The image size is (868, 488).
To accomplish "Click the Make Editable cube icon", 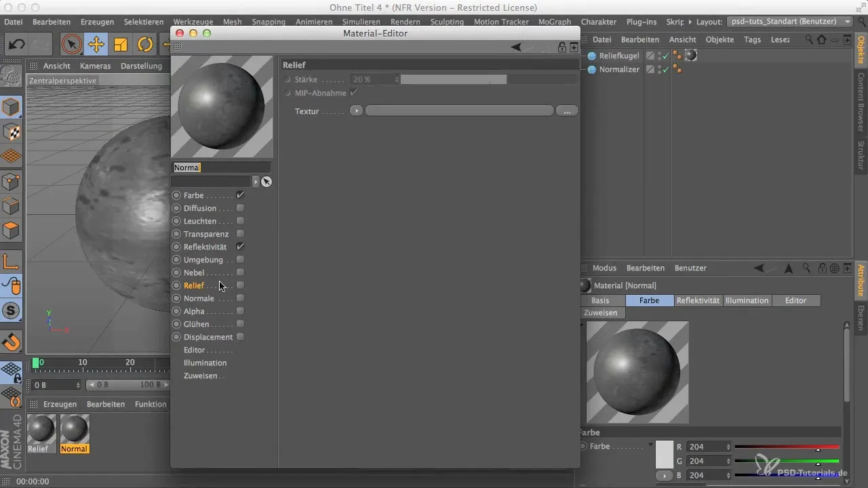I will [12, 107].
